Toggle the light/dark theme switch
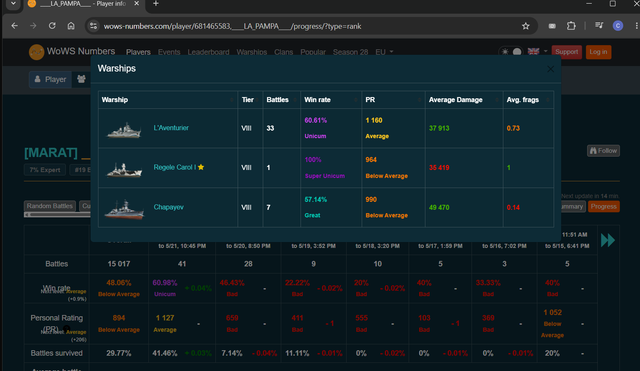 coord(511,52)
